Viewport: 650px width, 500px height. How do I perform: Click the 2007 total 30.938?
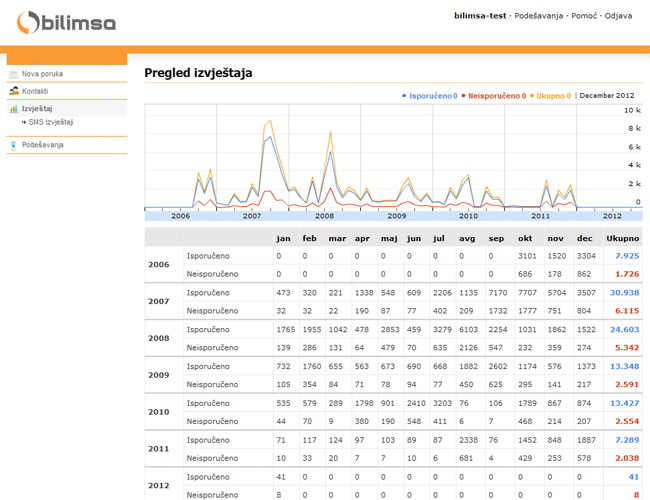624,293
